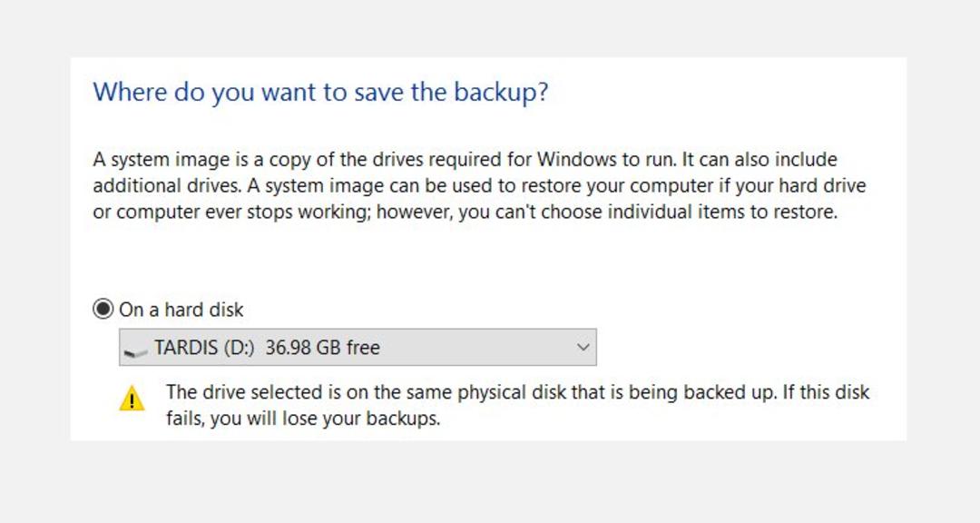
Task: Click the line starting "additional drives. A system image"
Action: point(479,186)
